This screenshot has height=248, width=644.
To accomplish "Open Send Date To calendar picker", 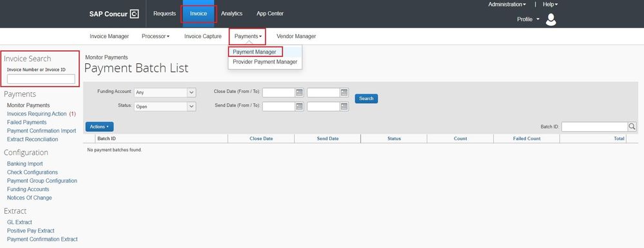I will point(344,107).
